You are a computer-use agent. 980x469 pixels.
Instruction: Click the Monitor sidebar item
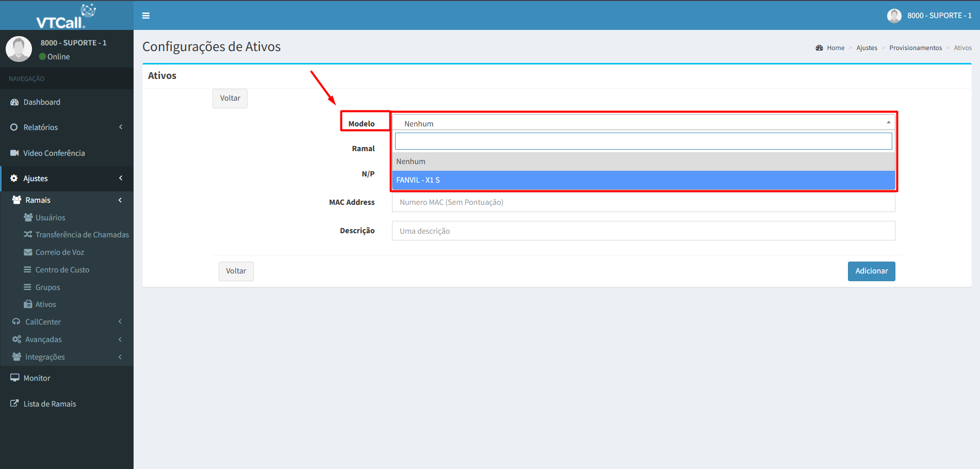click(37, 378)
